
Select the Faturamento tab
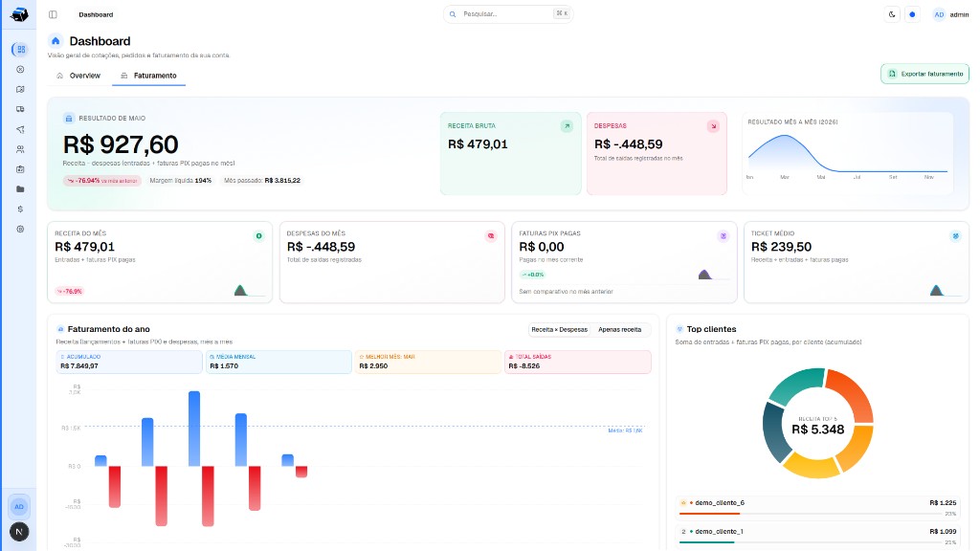click(x=148, y=76)
